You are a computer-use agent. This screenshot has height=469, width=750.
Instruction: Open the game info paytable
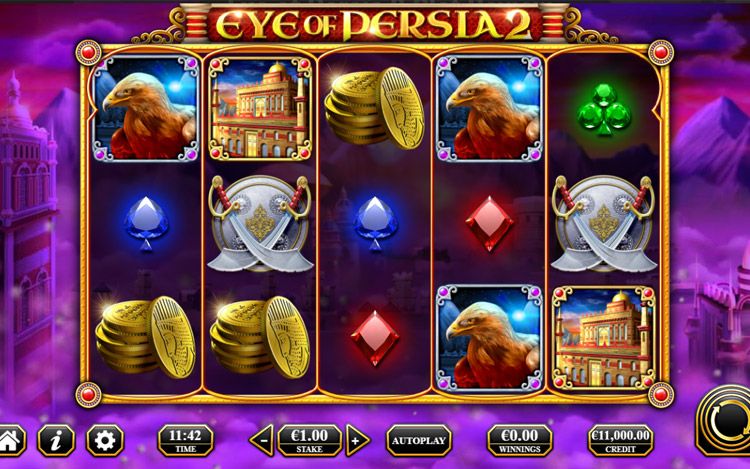pos(56,440)
